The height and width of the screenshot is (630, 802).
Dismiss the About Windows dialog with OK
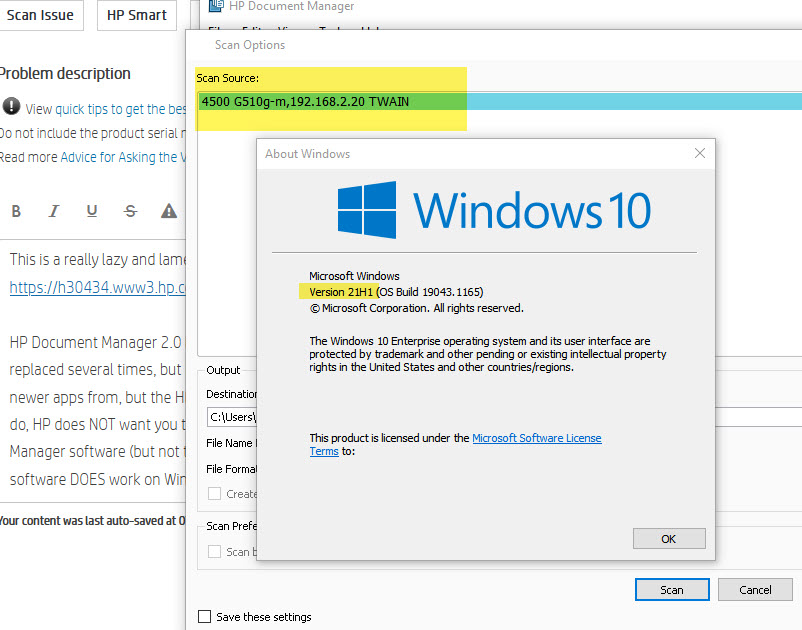(x=668, y=538)
